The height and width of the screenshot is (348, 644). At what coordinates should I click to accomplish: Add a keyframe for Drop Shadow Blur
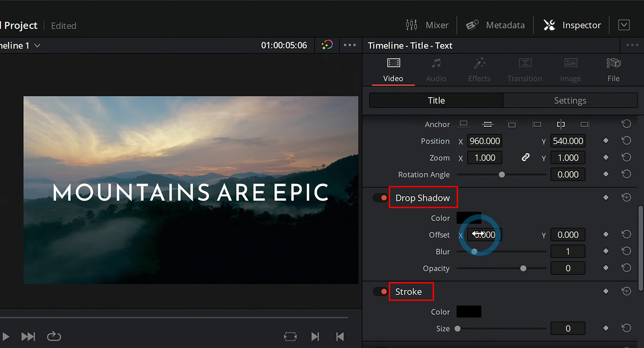click(x=606, y=251)
